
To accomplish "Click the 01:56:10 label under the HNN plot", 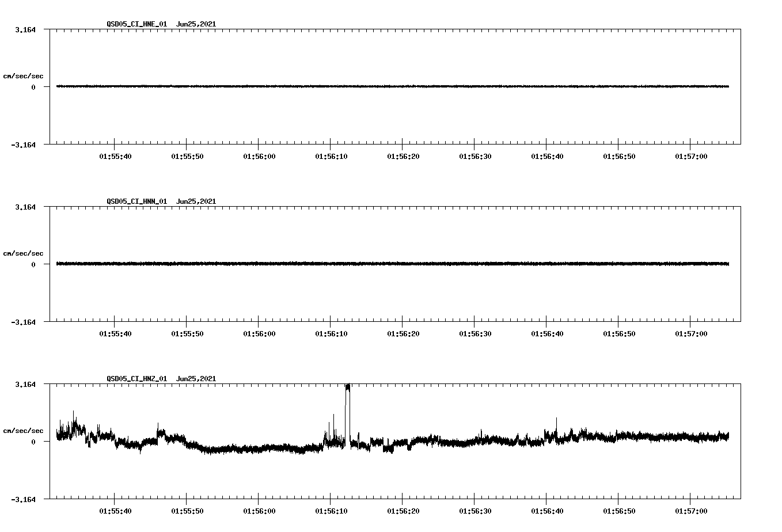I will (x=331, y=334).
